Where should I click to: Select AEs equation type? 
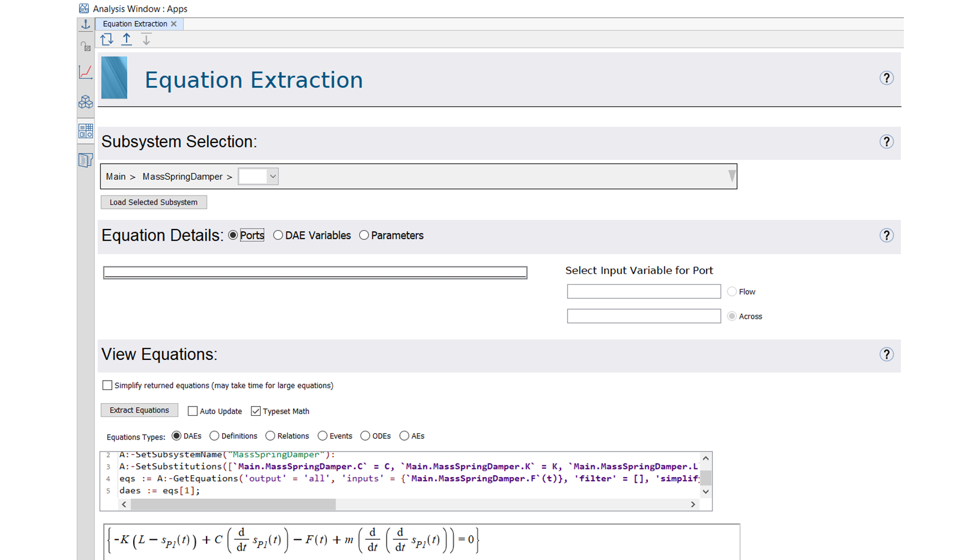tap(404, 436)
